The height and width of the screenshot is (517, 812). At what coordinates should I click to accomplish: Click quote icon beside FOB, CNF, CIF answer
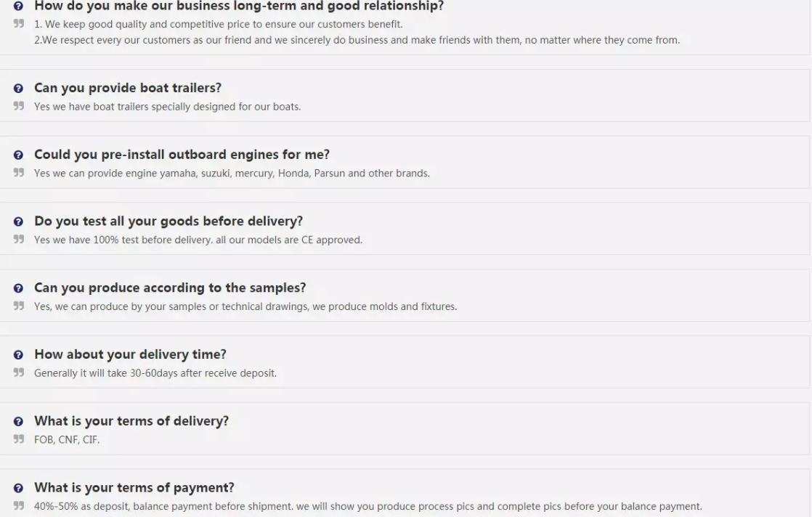19,439
